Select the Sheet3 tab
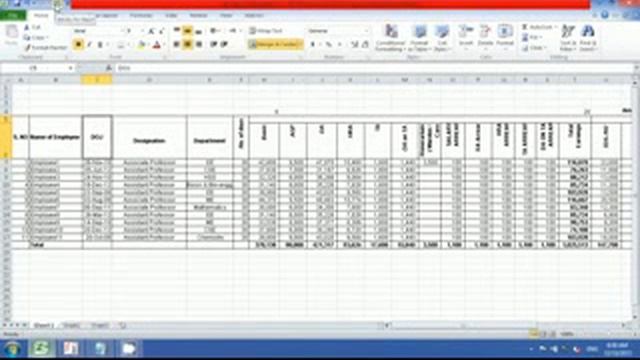 click(x=100, y=325)
